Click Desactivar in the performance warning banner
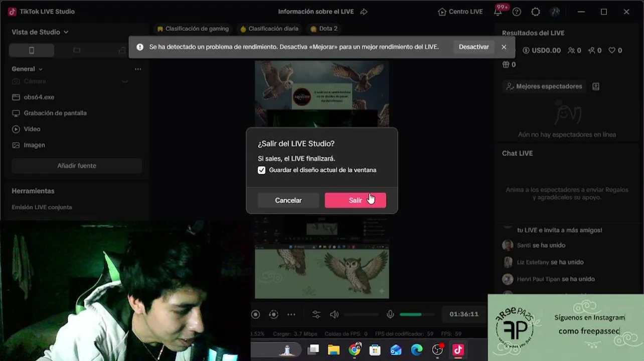The width and height of the screenshot is (644, 361). (473, 47)
